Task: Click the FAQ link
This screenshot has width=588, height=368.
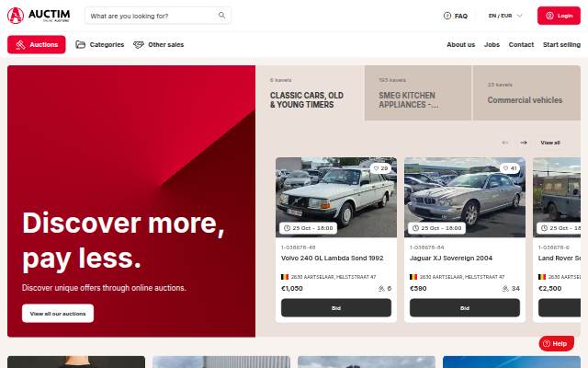Action: pos(456,16)
